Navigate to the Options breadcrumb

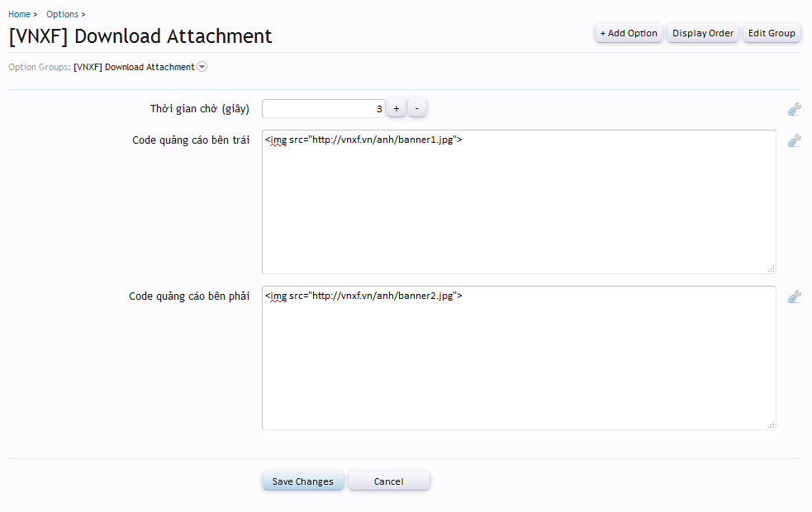62,14
